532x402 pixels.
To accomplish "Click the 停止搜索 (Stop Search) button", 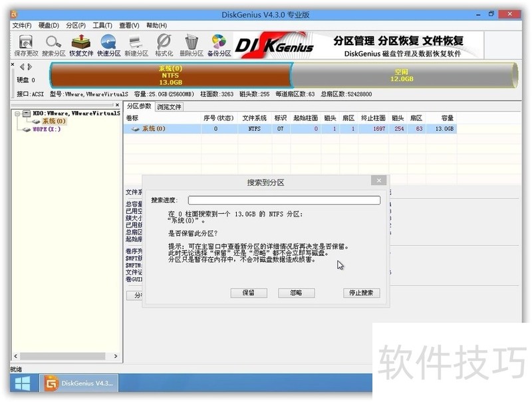I will [361, 293].
